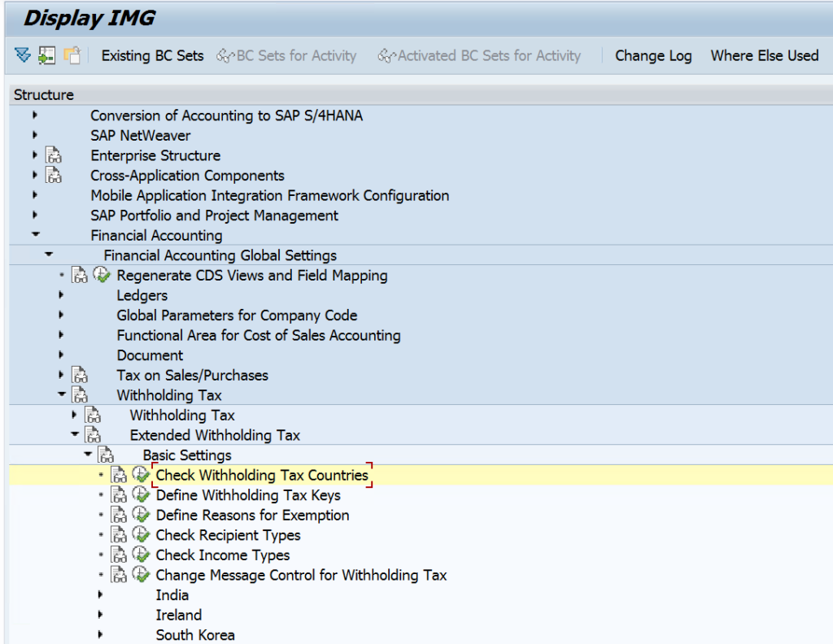Select Change Message Control for Withholding Tax item
The height and width of the screenshot is (644, 833).
(x=301, y=575)
